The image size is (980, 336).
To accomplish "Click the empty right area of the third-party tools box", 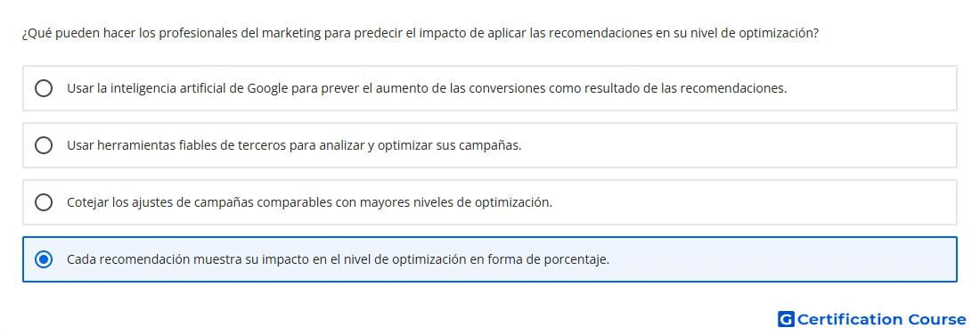I will click(x=738, y=145).
